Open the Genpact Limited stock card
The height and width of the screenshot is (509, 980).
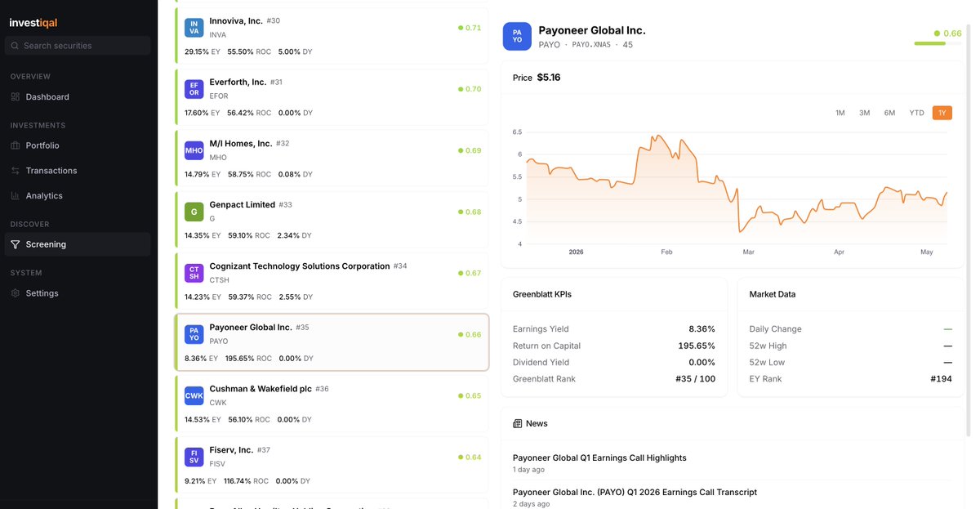332,219
